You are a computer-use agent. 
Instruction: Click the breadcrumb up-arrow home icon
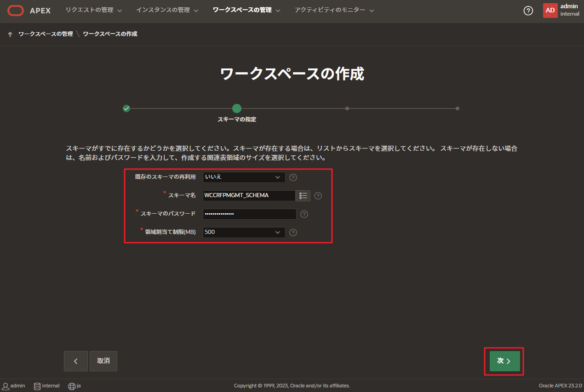click(10, 33)
